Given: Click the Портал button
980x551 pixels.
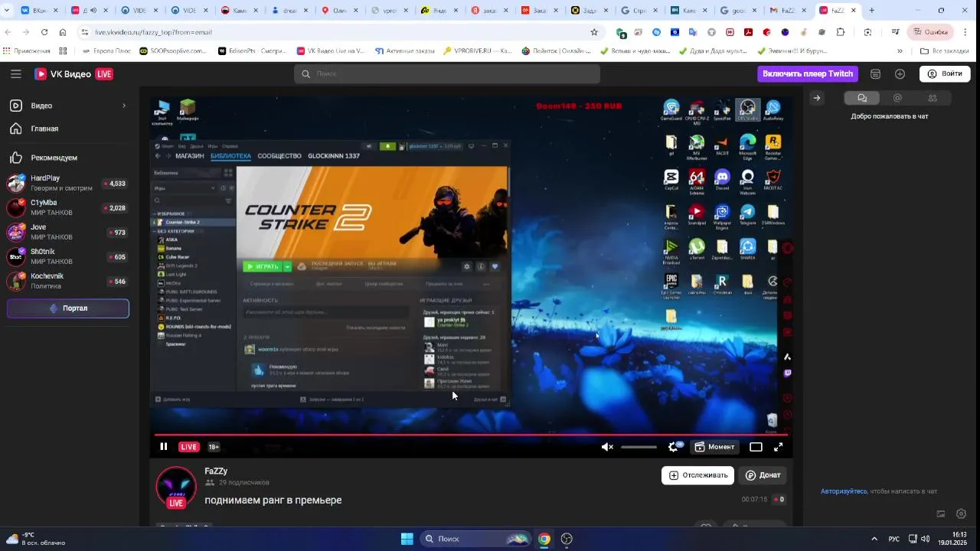Looking at the screenshot, I should 68,308.
